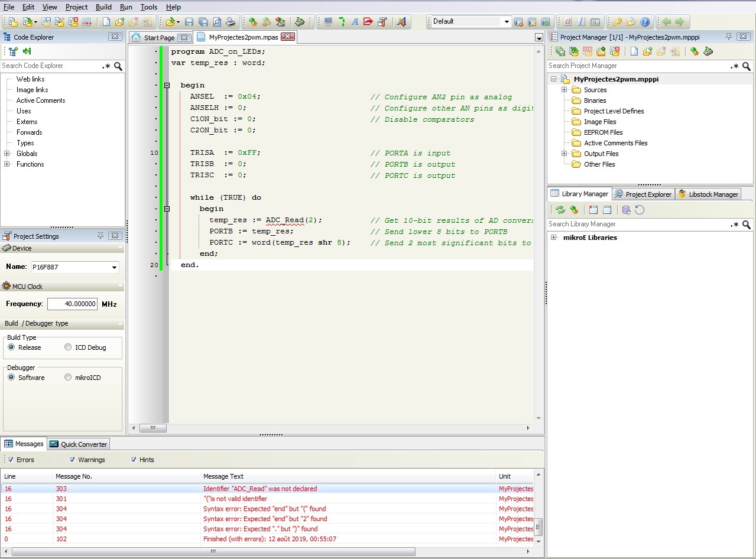Viewport: 756px width, 559px height.
Task: Click the Save file floppy icon
Action: (189, 22)
